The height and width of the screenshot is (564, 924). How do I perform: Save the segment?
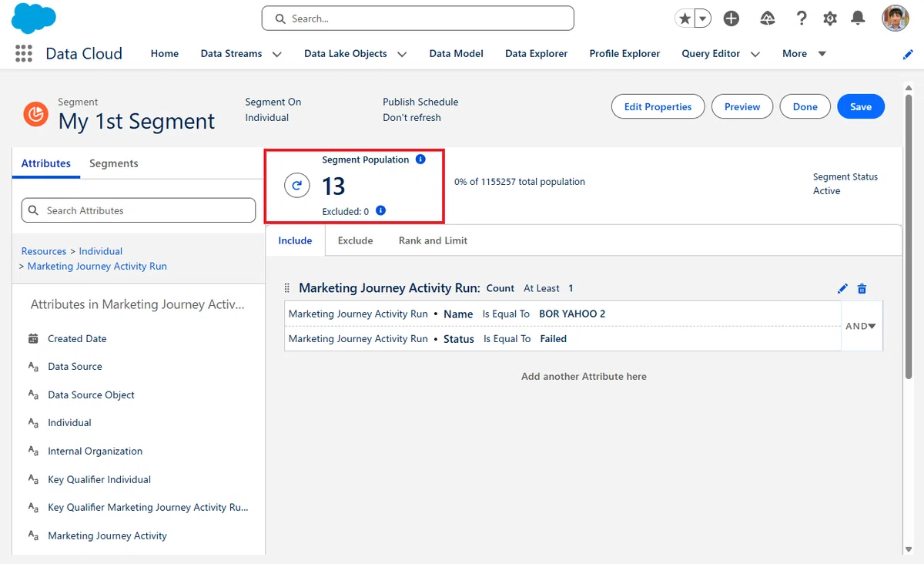point(861,107)
